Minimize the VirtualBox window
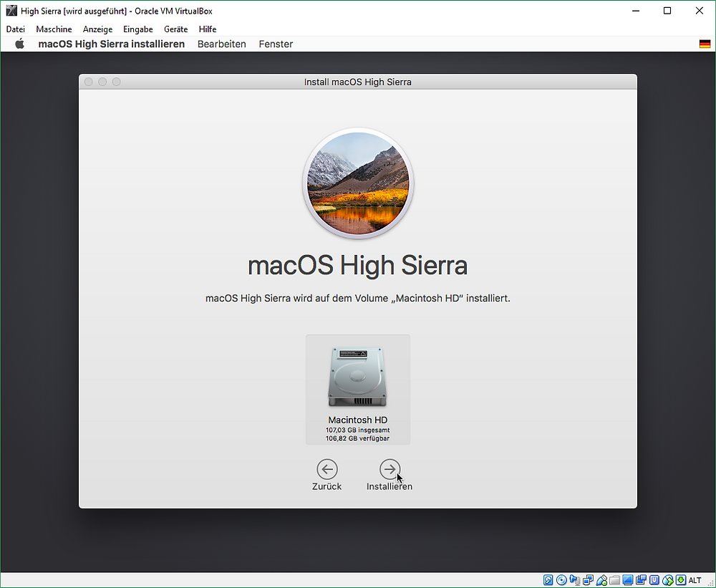Screen dimensions: 716x588 tap(636, 11)
